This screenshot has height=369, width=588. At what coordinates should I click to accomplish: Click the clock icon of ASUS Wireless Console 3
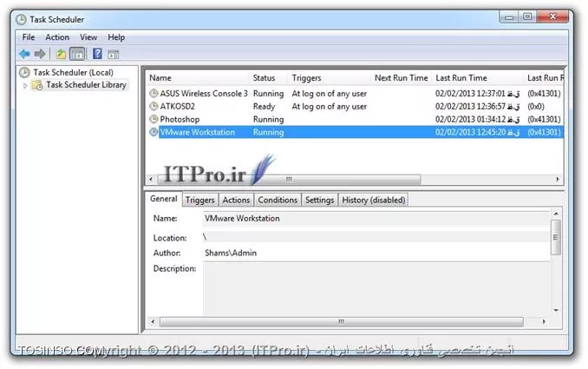pyautogui.click(x=154, y=93)
